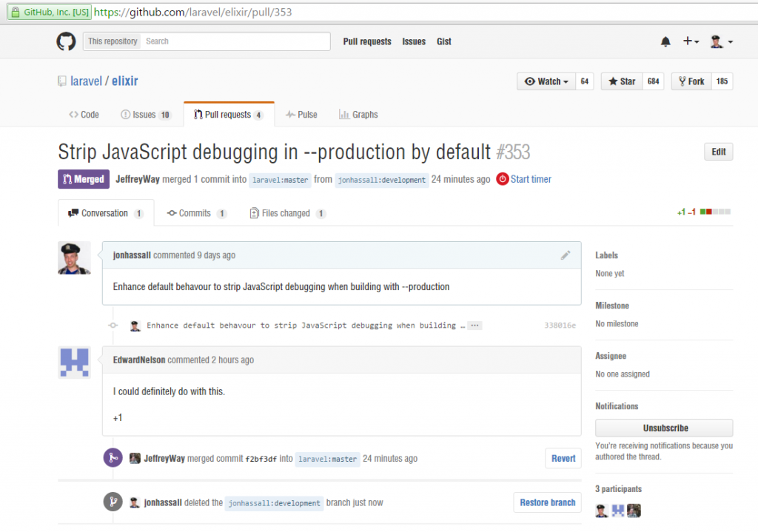
Task: Click the purple Merged status badge
Action: [x=84, y=179]
